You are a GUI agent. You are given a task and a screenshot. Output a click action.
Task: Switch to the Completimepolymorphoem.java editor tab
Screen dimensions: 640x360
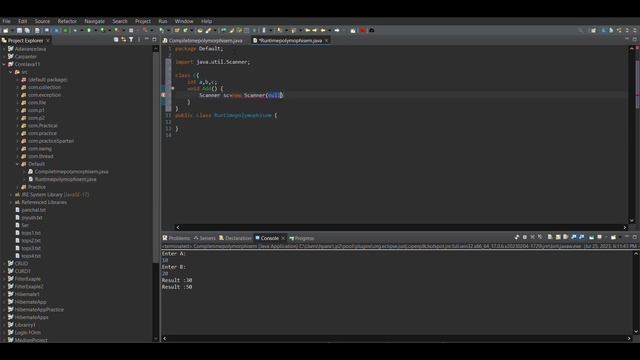click(x=202, y=40)
